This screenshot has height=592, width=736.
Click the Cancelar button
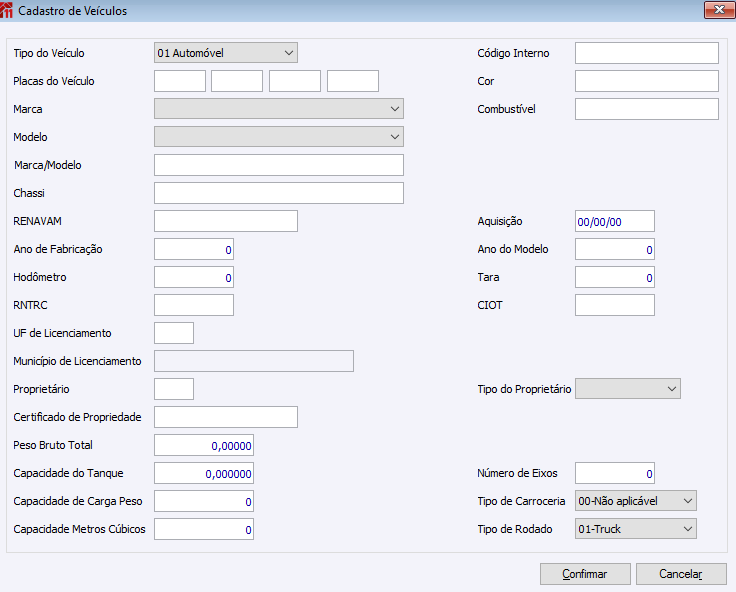(681, 574)
